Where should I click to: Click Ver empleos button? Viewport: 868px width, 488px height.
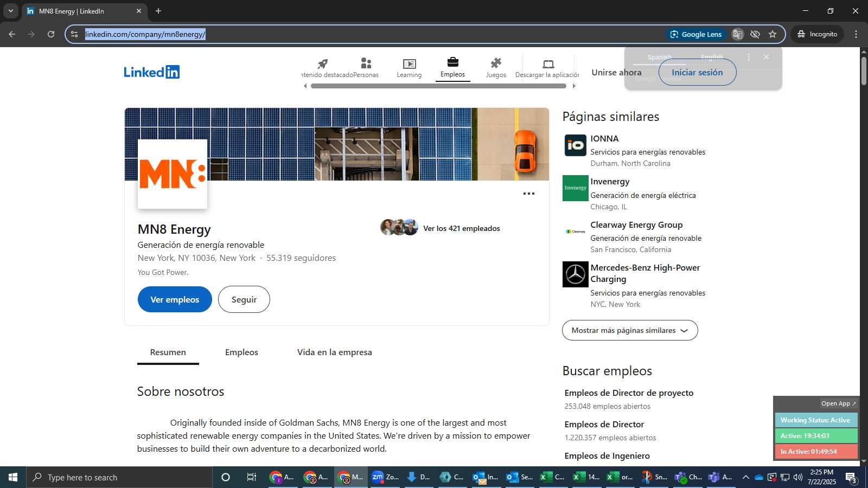coord(175,299)
